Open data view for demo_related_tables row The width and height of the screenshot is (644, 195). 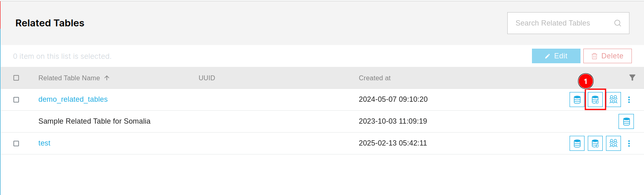[577, 99]
